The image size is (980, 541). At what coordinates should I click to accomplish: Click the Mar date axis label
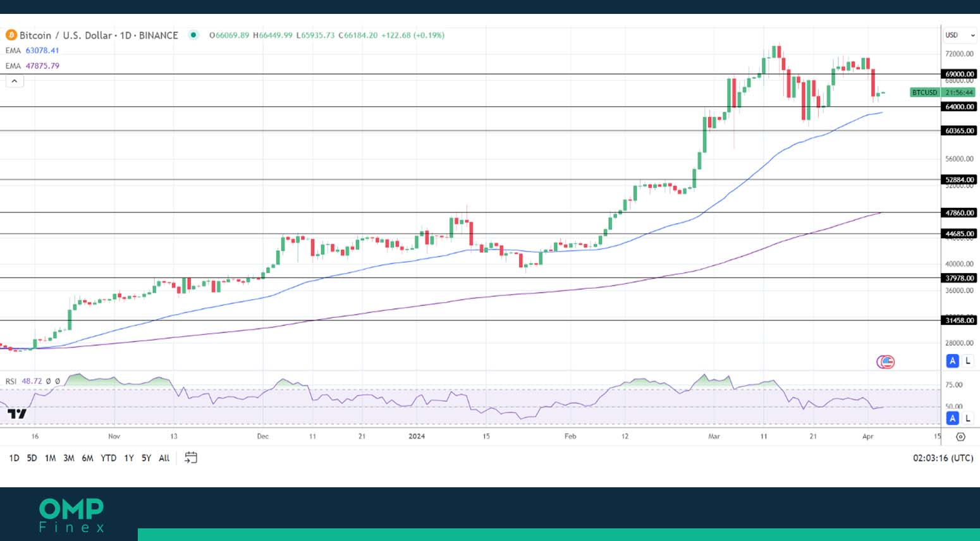tap(714, 436)
